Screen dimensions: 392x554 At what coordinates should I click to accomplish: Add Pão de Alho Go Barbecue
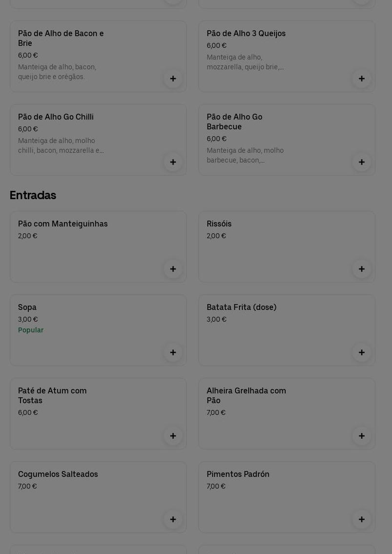tap(362, 162)
